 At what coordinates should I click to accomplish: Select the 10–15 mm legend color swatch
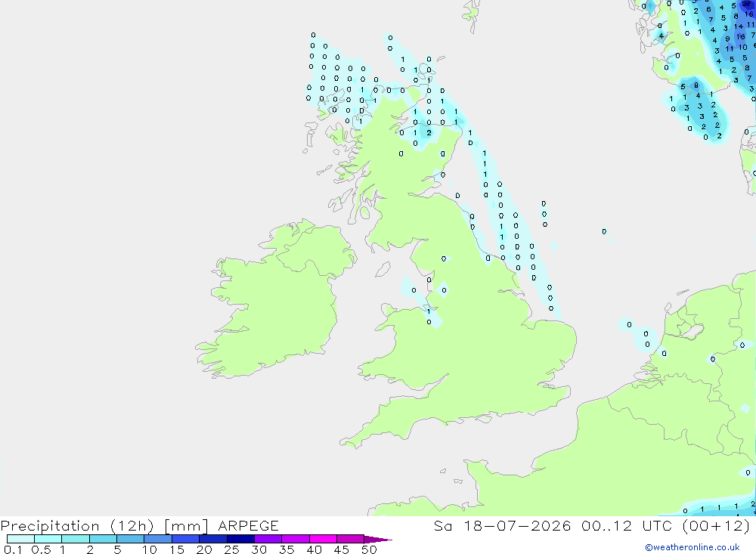pyautogui.click(x=158, y=539)
